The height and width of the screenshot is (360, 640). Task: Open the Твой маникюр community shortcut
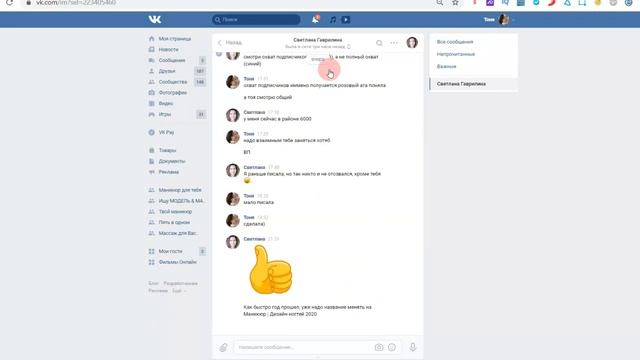[x=175, y=212]
